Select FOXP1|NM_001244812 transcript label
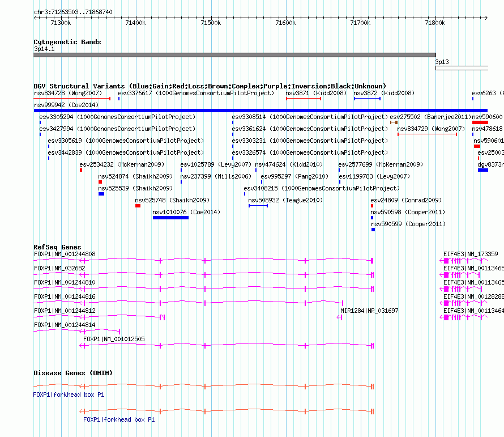The width and height of the screenshot is (504, 437). pyautogui.click(x=65, y=311)
